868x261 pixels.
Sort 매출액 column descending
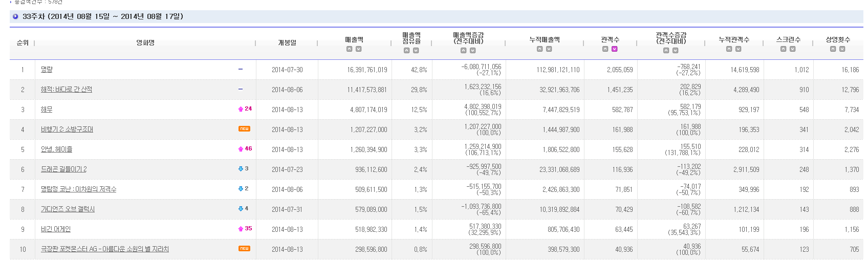tap(359, 49)
